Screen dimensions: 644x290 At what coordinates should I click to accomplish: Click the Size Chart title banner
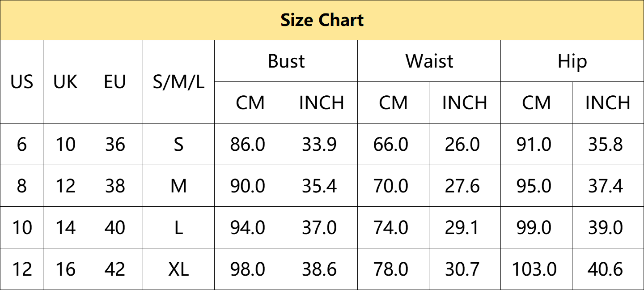[322, 20]
